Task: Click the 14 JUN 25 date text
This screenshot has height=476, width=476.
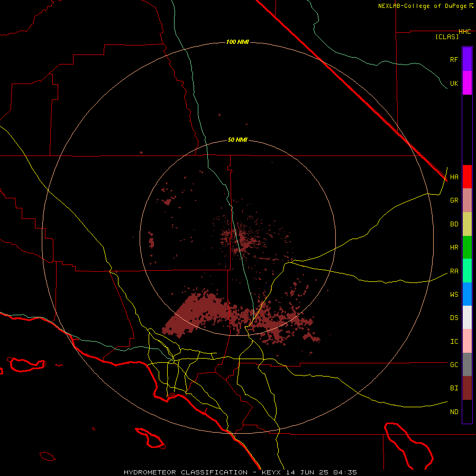Action: [x=309, y=472]
